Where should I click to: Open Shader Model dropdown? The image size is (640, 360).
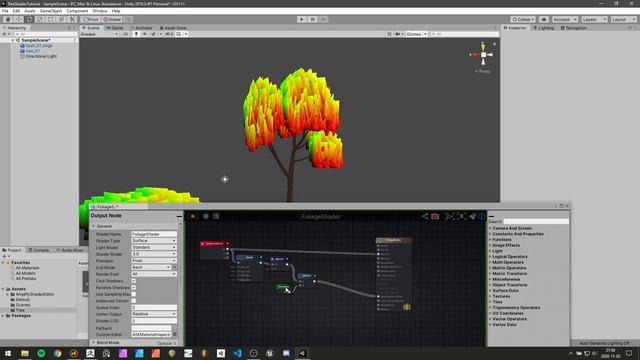pos(154,254)
